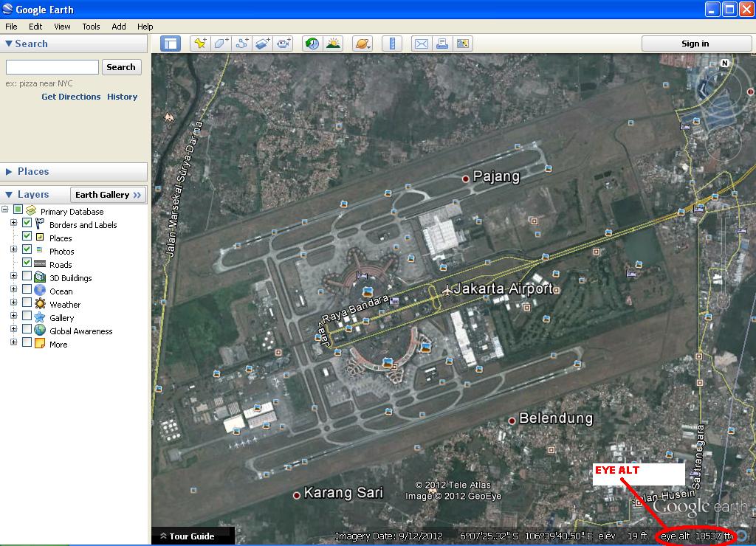Open the Tools menu
756x546 pixels.
[91, 27]
